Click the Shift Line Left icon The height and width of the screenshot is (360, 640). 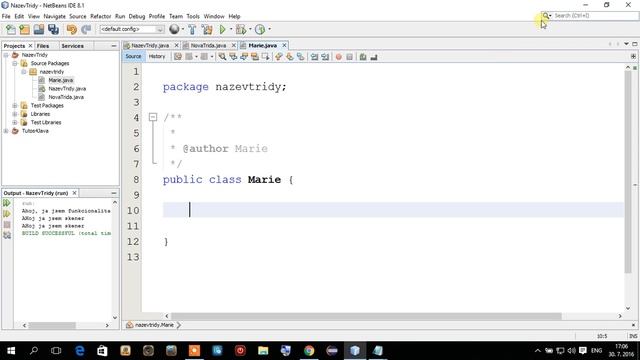(314, 57)
